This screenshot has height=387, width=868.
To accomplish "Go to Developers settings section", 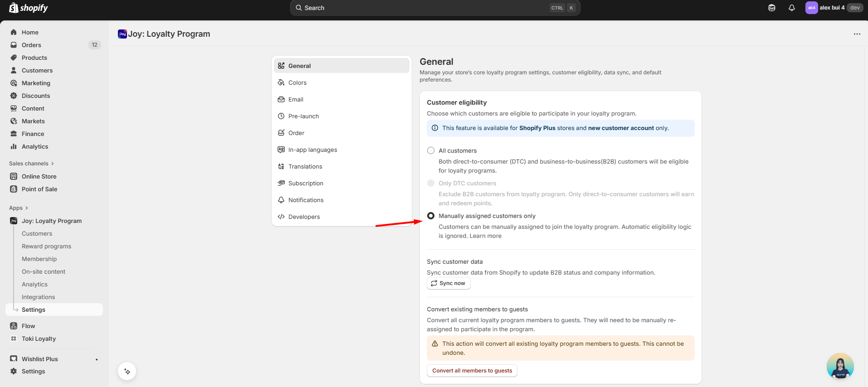I will tap(304, 217).
